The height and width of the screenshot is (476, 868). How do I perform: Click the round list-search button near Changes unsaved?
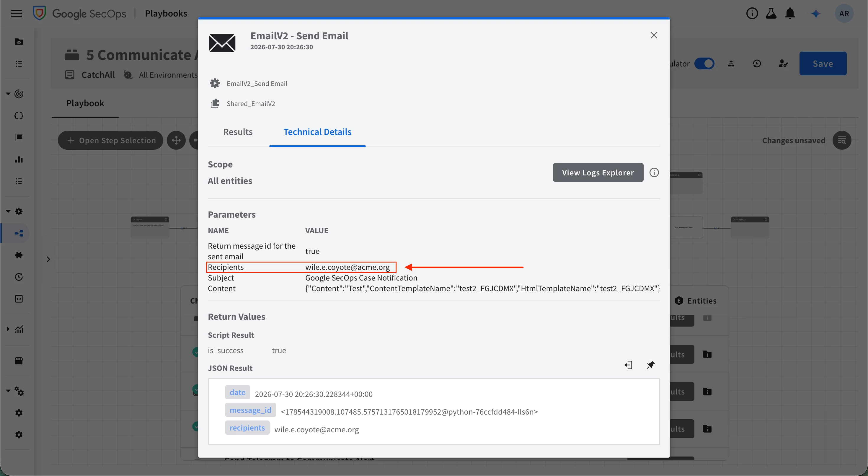[x=842, y=140]
